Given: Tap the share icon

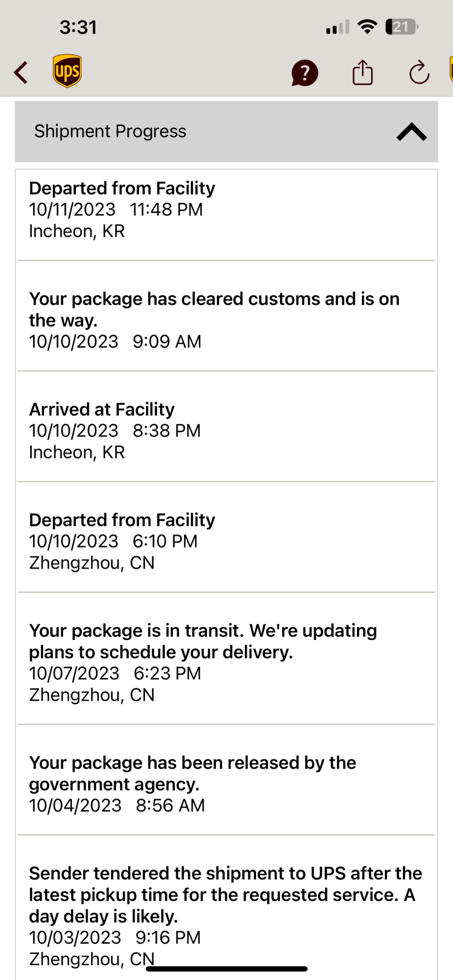Looking at the screenshot, I should 362,73.
